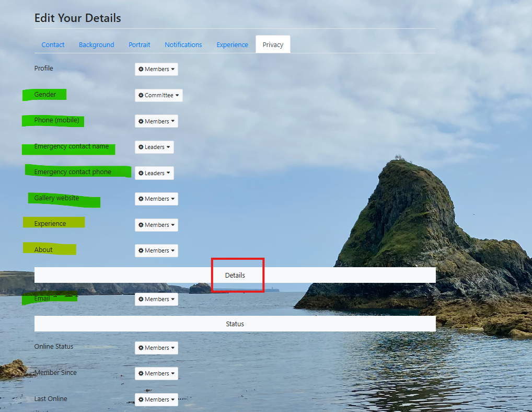532x412 pixels.
Task: Click the Gender label
Action: [x=45, y=94]
